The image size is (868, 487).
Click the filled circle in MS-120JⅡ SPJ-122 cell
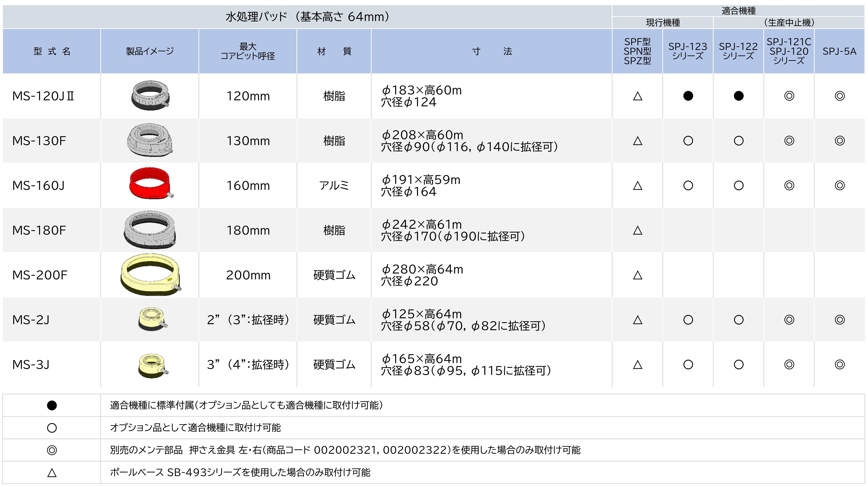coord(739,96)
